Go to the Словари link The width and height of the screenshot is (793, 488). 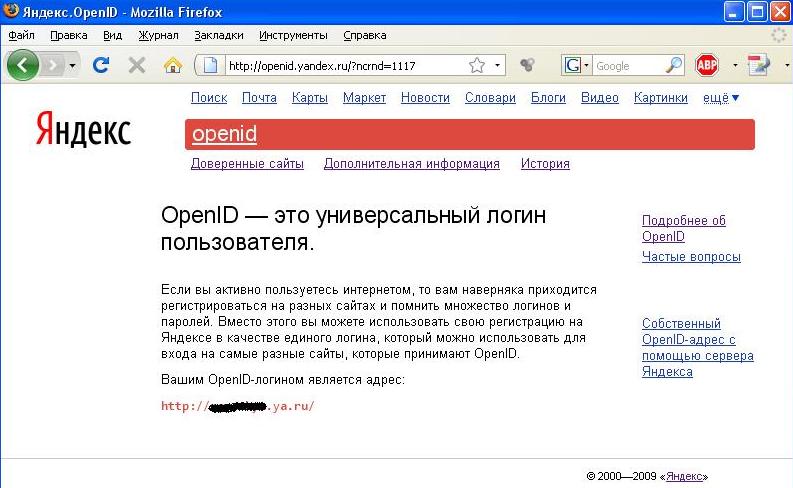pyautogui.click(x=490, y=98)
